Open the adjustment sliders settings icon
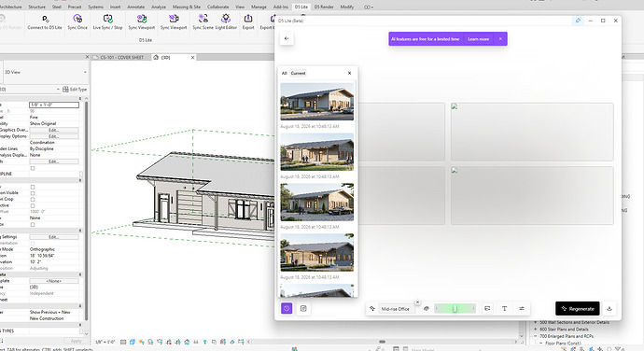Viewport: 644px width, 351px height. [522, 309]
